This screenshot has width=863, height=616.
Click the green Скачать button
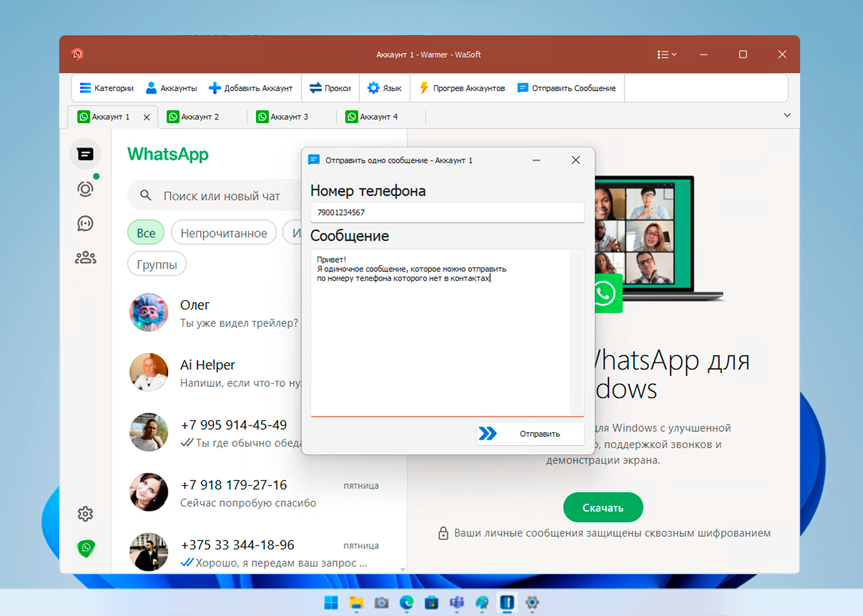point(603,508)
